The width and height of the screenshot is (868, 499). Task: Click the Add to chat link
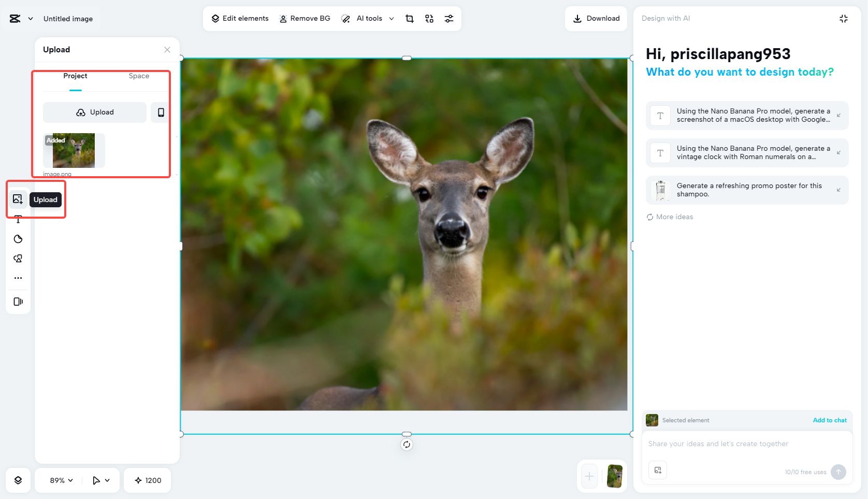(830, 420)
